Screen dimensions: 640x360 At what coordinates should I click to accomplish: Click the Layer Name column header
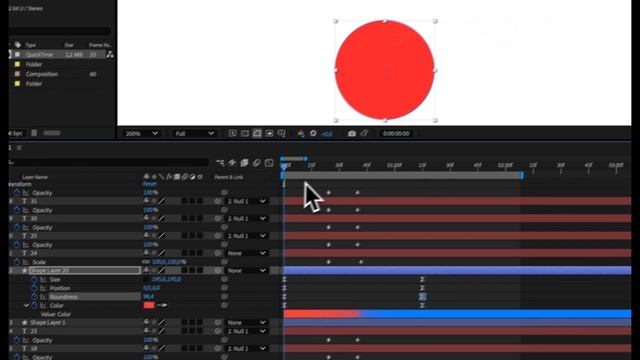35,177
